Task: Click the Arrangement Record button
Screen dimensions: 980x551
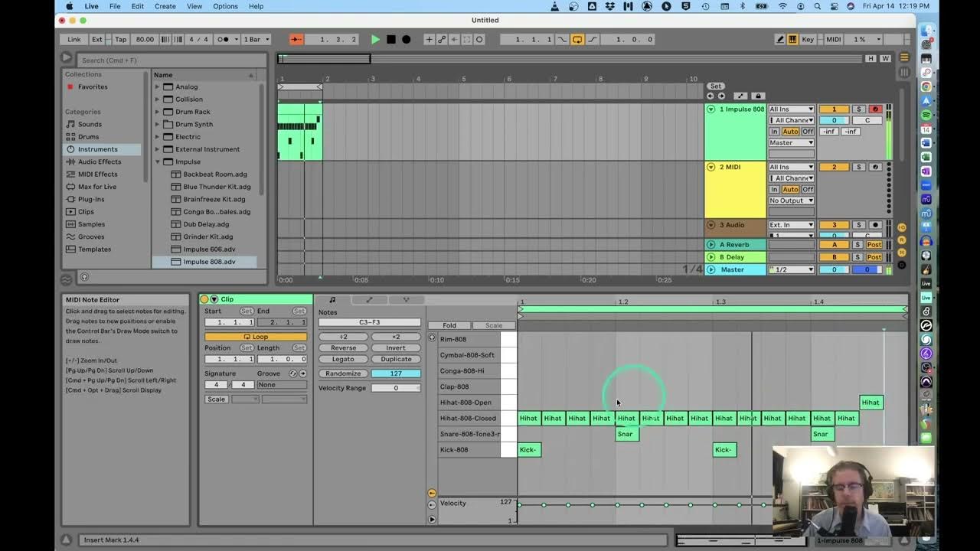Action: (x=406, y=39)
